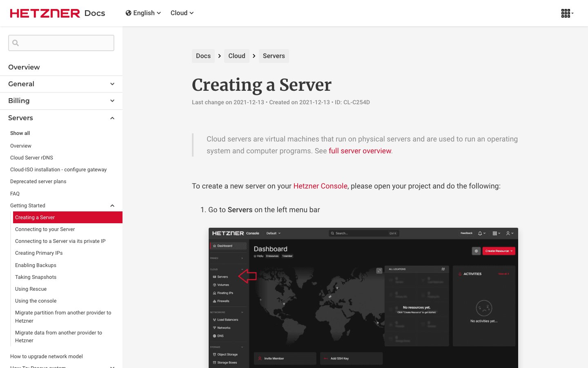This screenshot has width=588, height=368.
Task: Click the Hetzner Docs logo
Action: 58,13
